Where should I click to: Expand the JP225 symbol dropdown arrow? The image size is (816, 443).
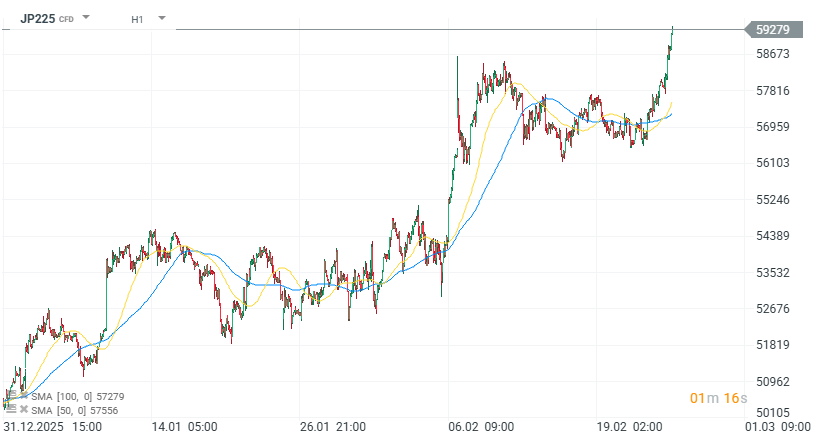(86, 18)
